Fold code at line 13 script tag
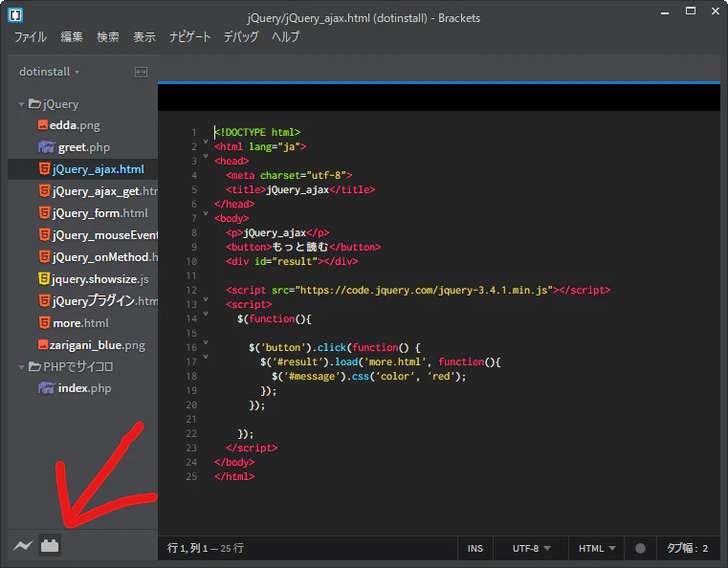The image size is (728, 568). pyautogui.click(x=206, y=299)
